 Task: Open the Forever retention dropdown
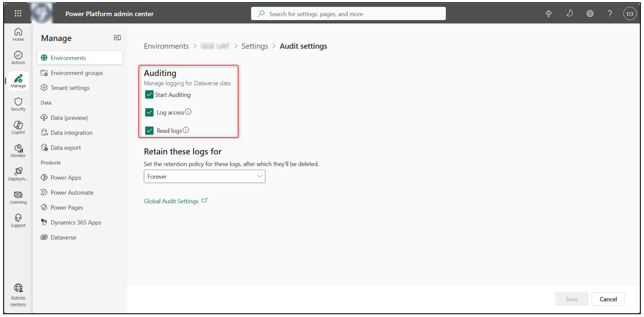pyautogui.click(x=204, y=176)
